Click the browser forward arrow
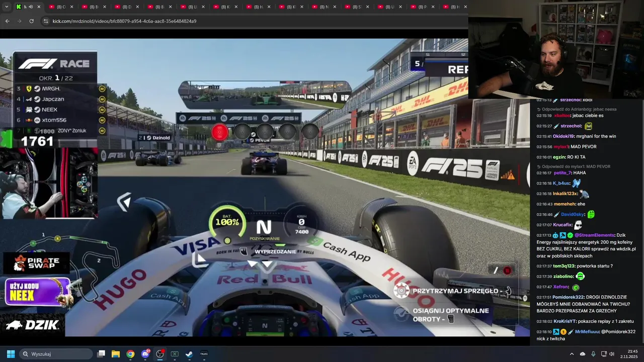644x362 pixels. (x=19, y=21)
